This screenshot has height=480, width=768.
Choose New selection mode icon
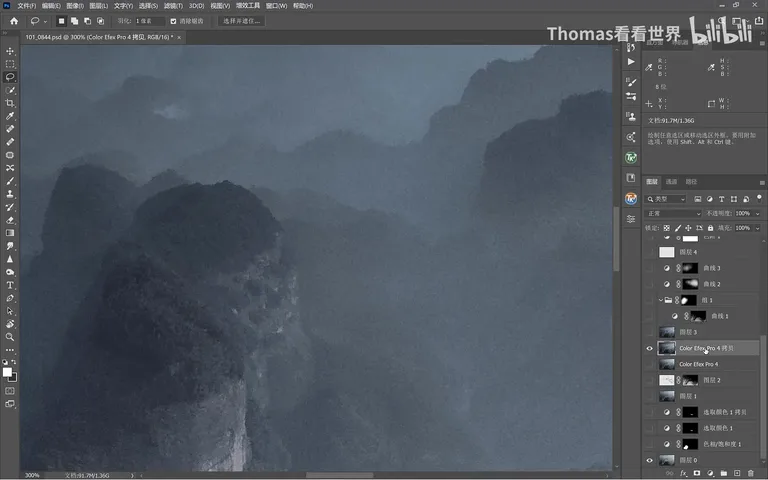(61, 21)
